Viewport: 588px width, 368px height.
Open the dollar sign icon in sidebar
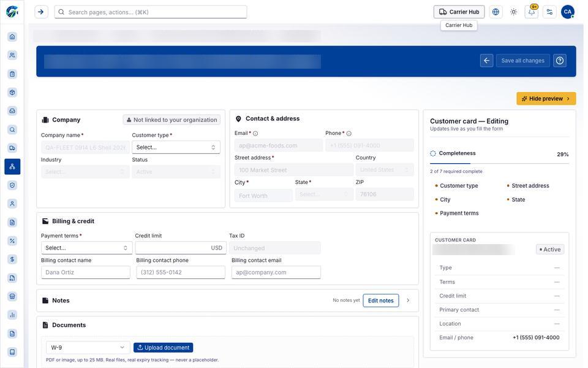point(12,259)
